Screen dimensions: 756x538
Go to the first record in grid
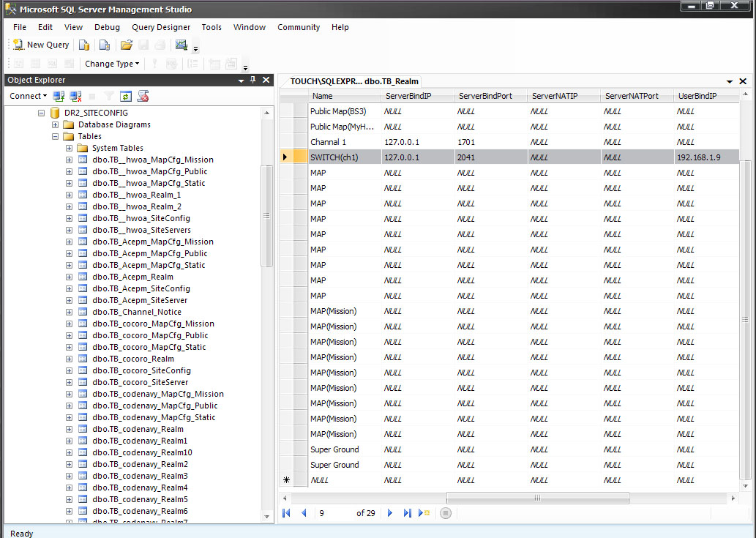(286, 513)
